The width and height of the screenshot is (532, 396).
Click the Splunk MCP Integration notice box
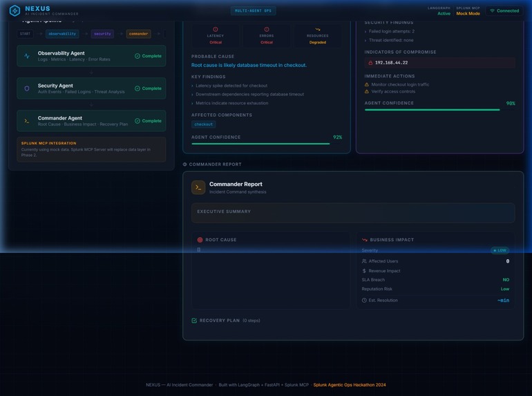tap(92, 149)
